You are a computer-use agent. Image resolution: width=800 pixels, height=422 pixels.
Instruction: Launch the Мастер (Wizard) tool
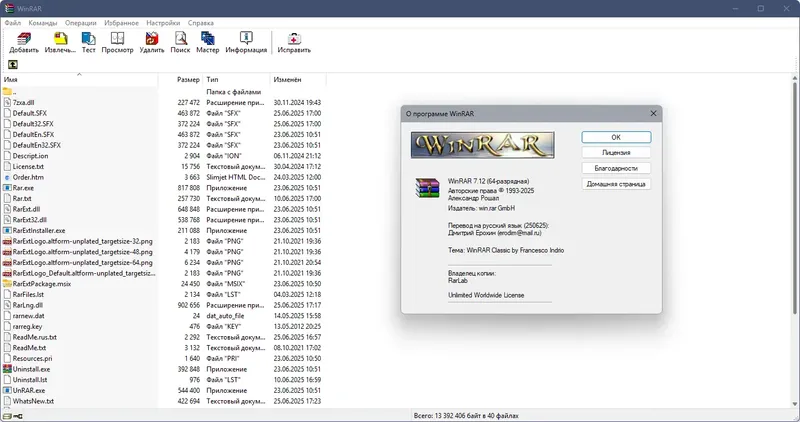(x=208, y=42)
